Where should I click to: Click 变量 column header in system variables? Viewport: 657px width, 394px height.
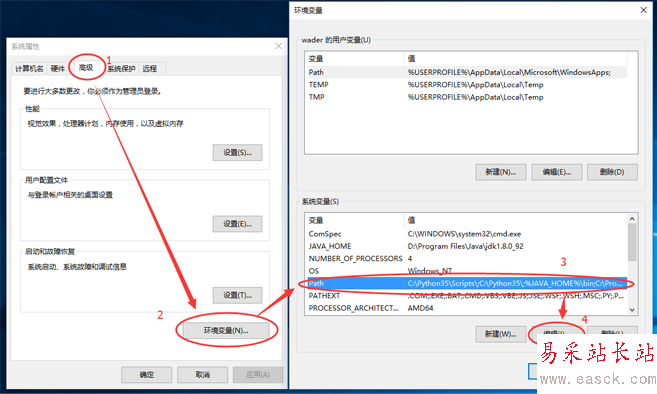355,220
